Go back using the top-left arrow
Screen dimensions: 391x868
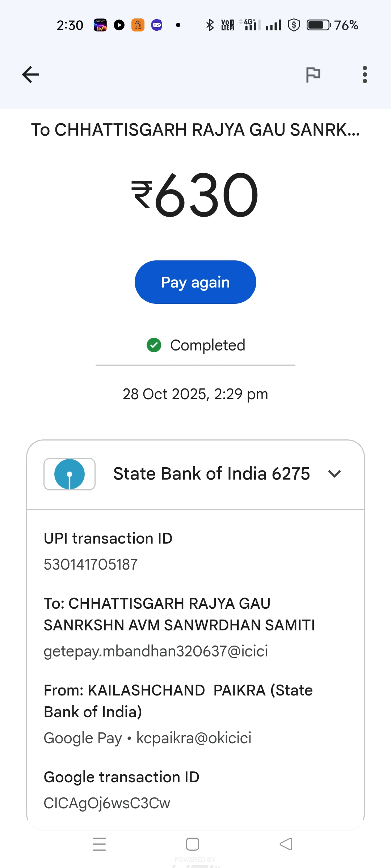(30, 75)
